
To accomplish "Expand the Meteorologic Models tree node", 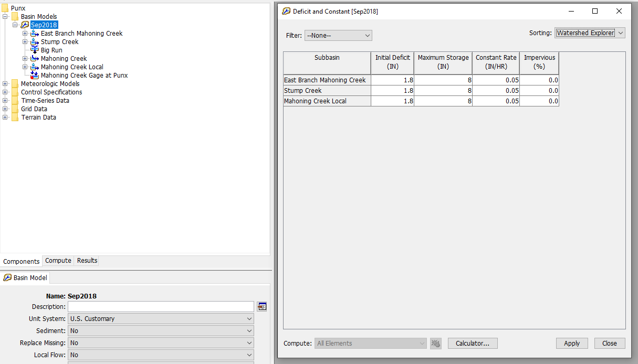I will (x=5, y=83).
